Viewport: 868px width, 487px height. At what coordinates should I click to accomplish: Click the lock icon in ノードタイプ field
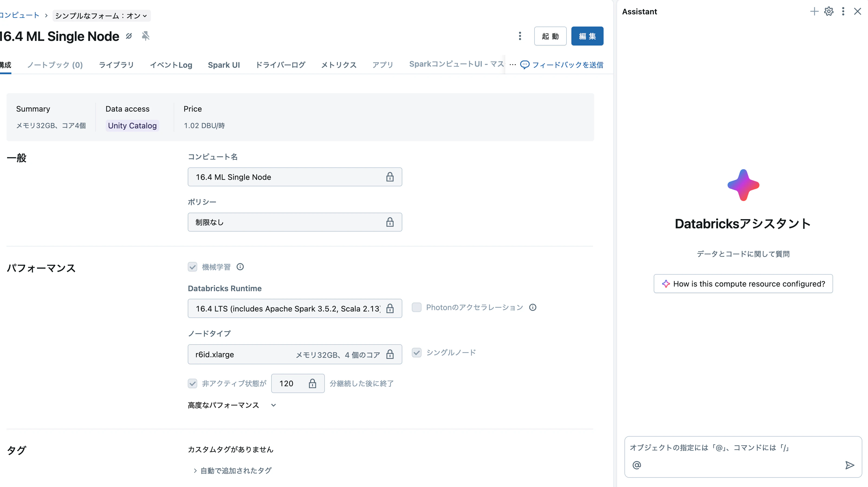point(390,354)
